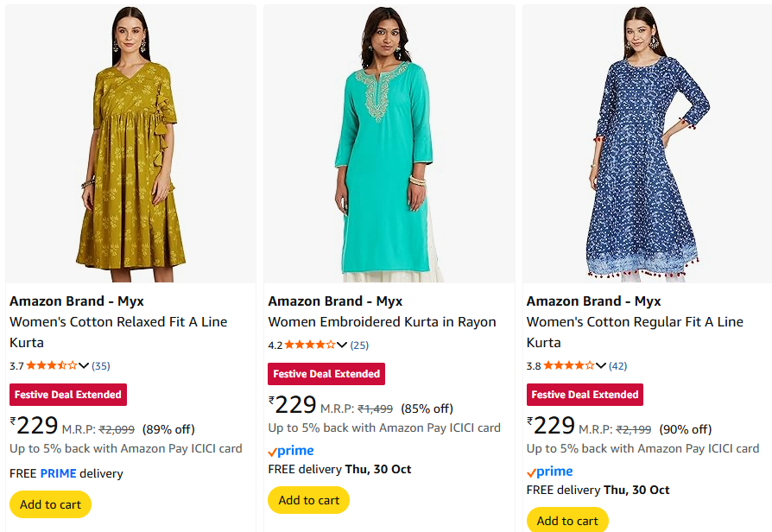Open the 35 reviews link
This screenshot has height=532, width=772.
click(x=101, y=366)
